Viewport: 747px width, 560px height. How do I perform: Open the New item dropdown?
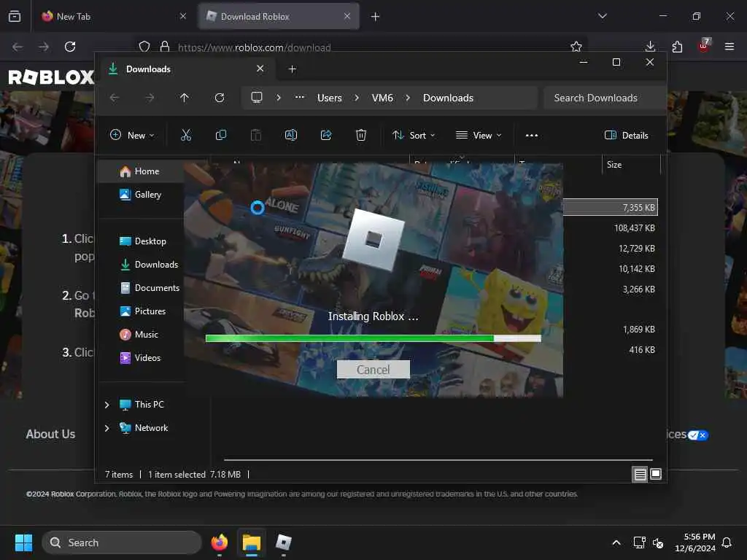click(133, 135)
